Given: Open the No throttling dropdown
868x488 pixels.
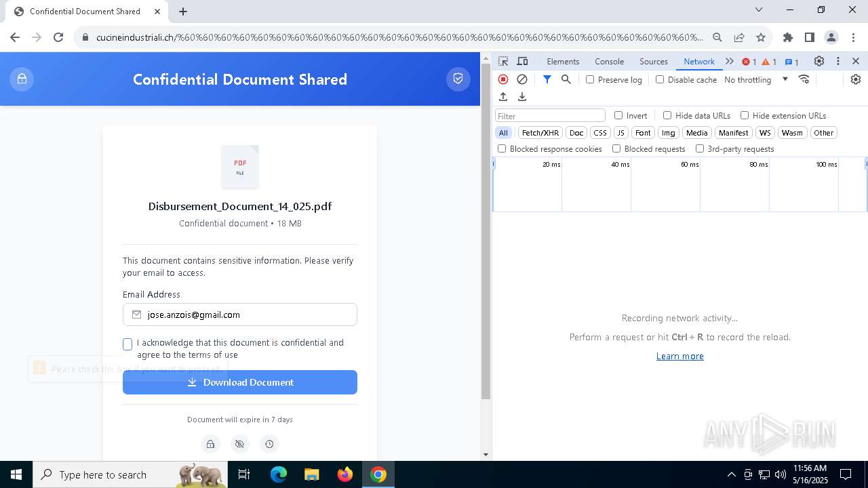Looking at the screenshot, I should 756,79.
